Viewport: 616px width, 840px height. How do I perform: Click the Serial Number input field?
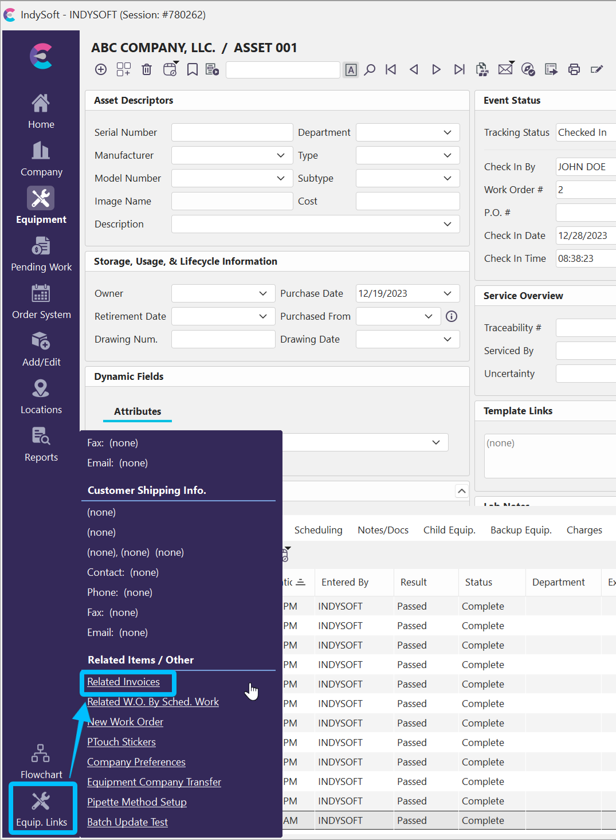click(x=232, y=132)
